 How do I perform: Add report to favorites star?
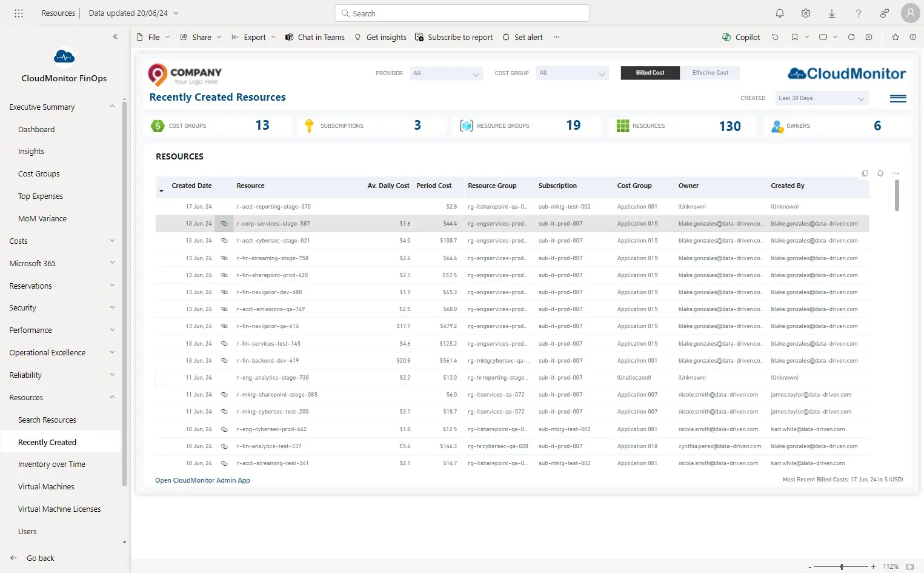coord(896,37)
